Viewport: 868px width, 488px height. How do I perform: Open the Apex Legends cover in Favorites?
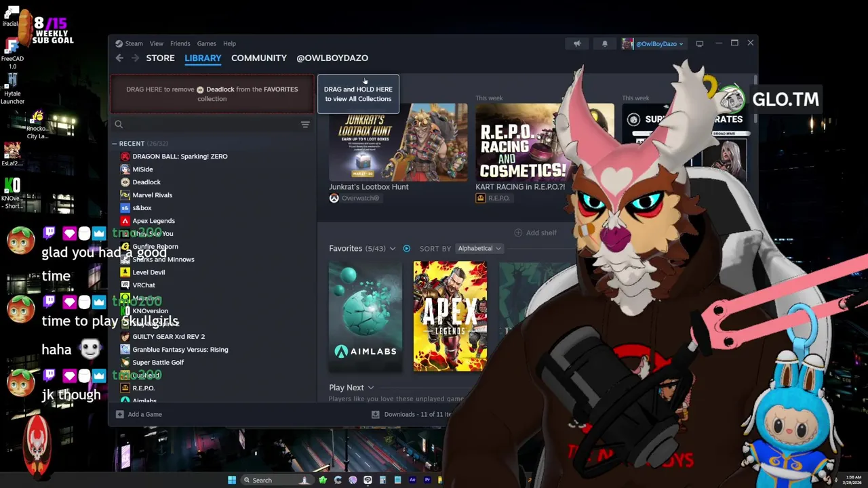tap(450, 317)
